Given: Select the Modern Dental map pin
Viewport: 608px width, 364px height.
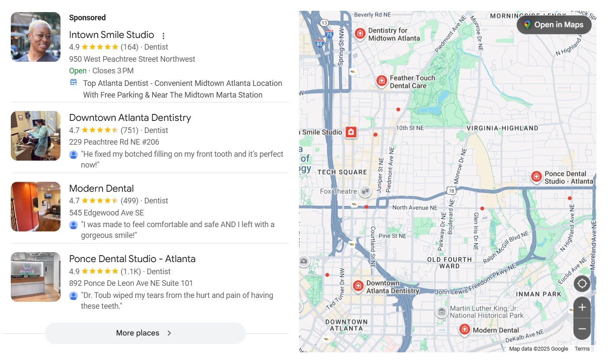Looking at the screenshot, I should tap(465, 330).
